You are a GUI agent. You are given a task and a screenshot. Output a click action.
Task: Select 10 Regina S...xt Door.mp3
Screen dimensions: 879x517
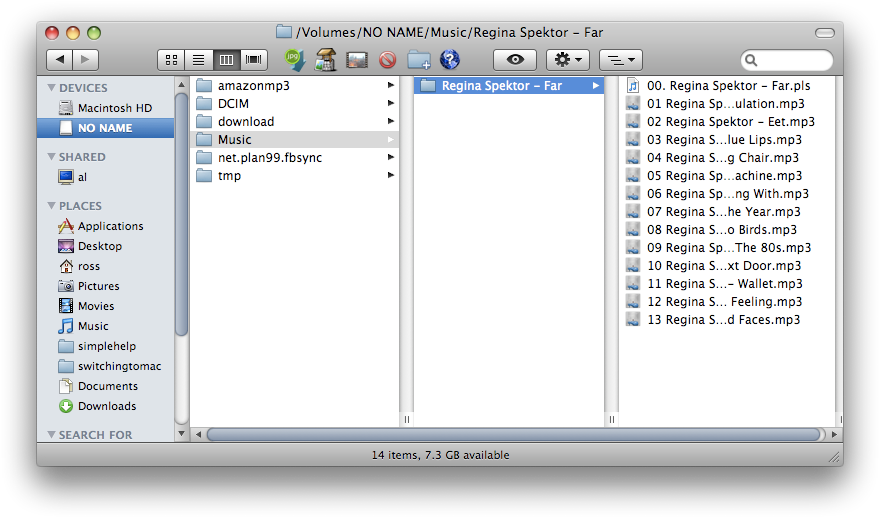[727, 265]
